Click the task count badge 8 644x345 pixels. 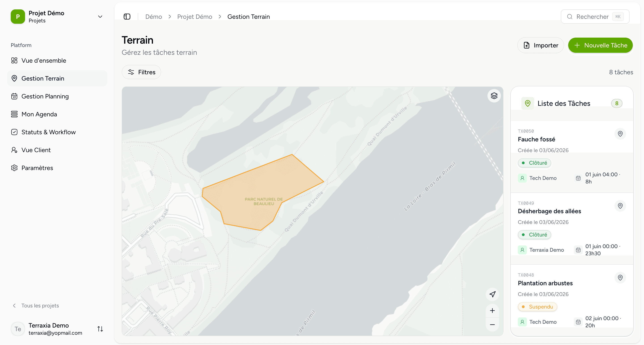click(616, 103)
